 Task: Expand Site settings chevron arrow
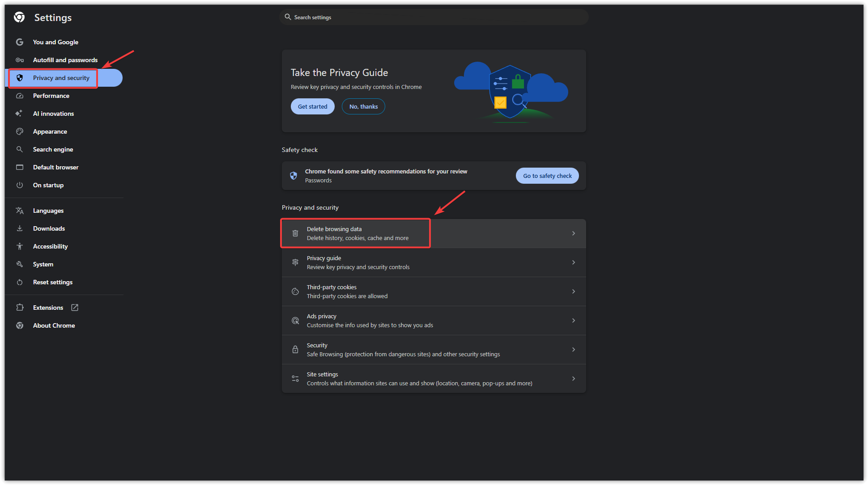pos(574,379)
